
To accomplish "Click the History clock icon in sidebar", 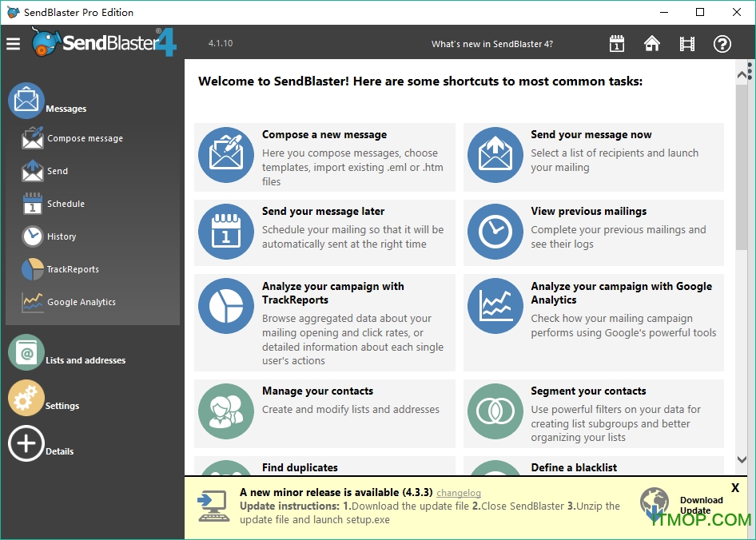I will coord(33,236).
